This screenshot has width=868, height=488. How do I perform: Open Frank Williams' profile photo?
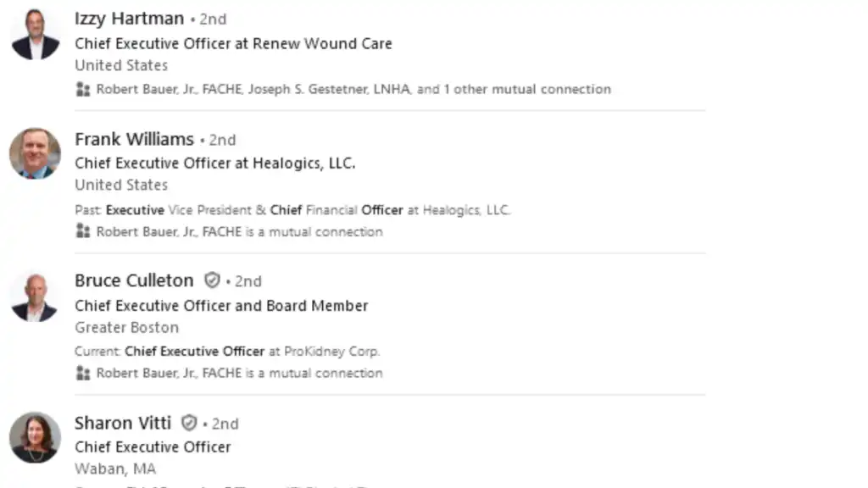pos(35,154)
